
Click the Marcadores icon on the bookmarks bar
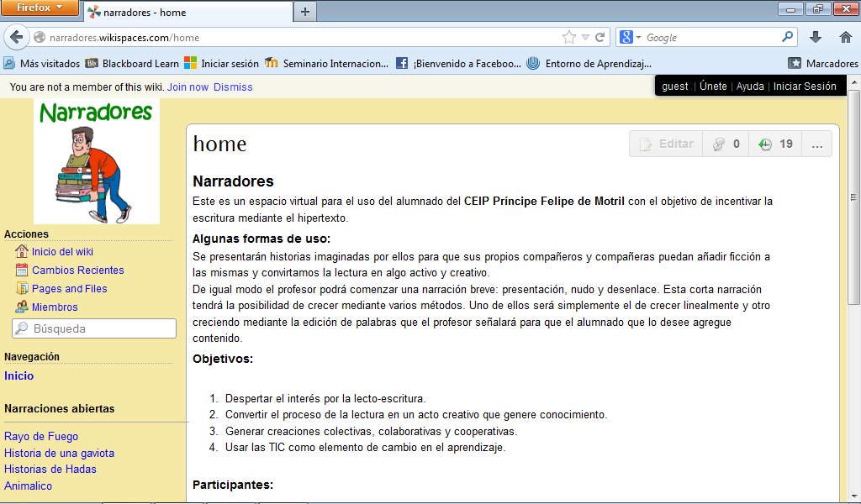click(794, 63)
